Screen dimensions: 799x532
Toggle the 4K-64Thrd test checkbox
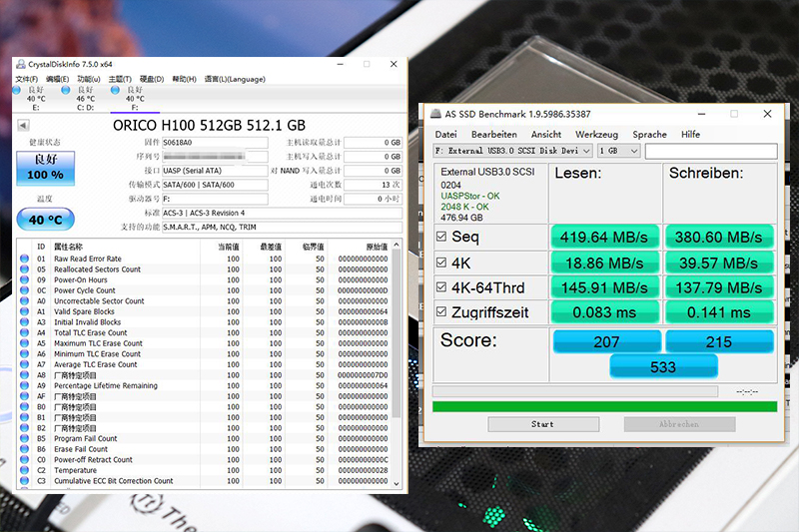(441, 287)
